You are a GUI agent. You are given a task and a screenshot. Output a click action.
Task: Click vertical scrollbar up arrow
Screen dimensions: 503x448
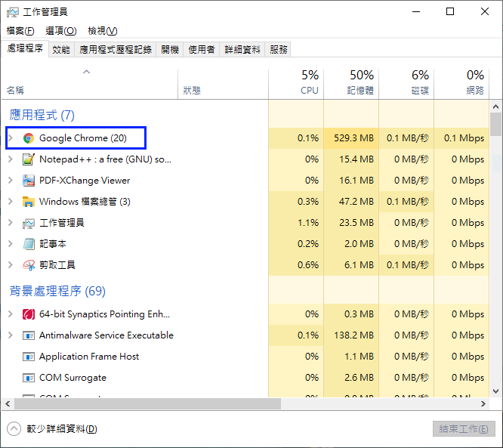pos(496,107)
